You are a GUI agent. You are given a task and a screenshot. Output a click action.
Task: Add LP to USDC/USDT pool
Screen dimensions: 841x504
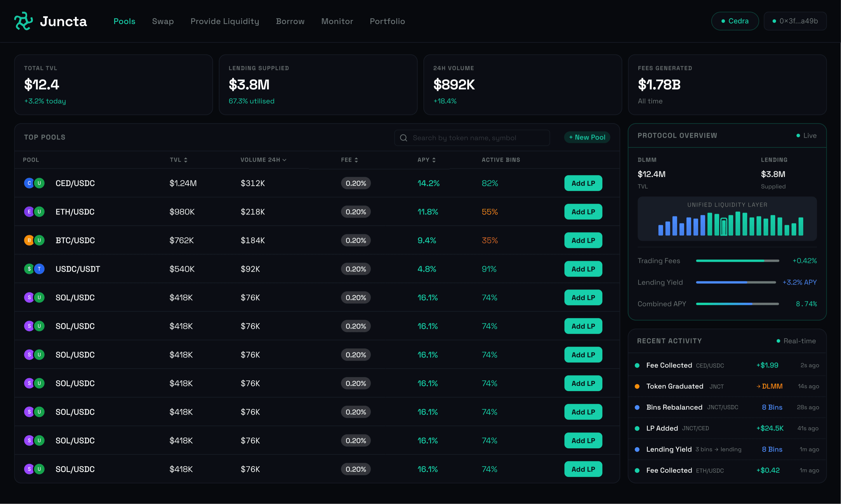click(583, 269)
